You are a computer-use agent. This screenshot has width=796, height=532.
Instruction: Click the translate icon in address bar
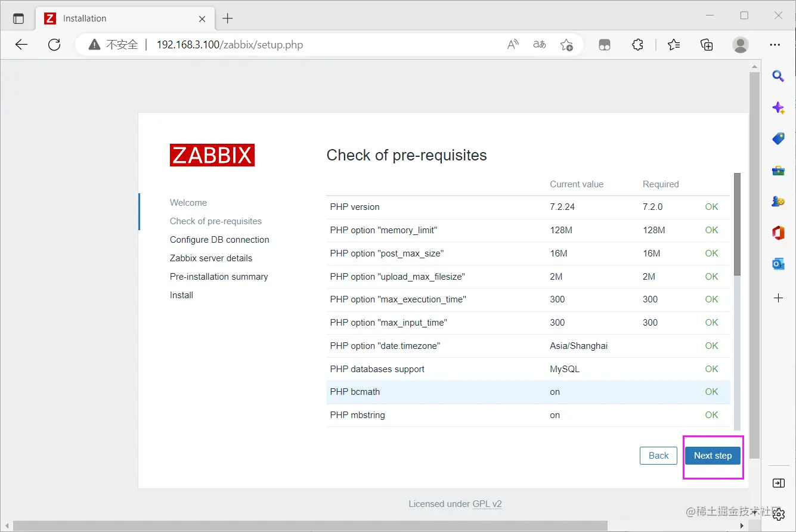[x=540, y=45]
